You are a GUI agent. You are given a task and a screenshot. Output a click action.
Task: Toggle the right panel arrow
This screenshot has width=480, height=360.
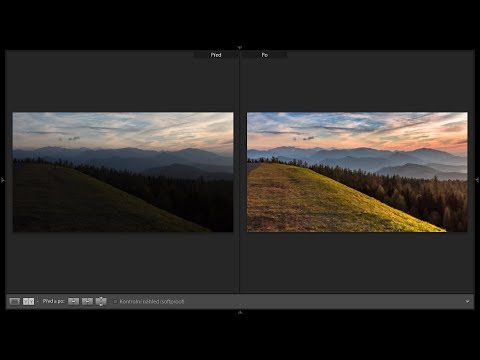point(477,180)
